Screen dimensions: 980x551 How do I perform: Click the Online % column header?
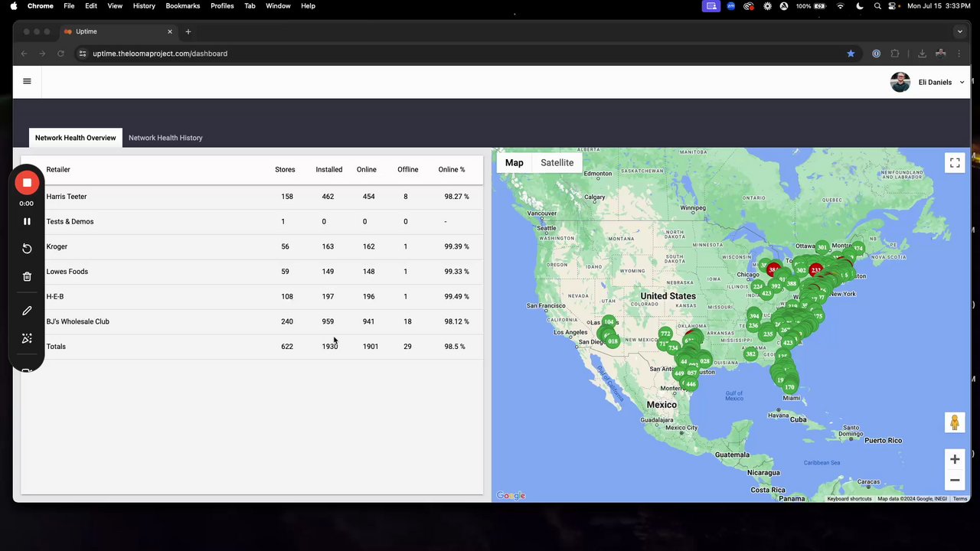(x=451, y=169)
